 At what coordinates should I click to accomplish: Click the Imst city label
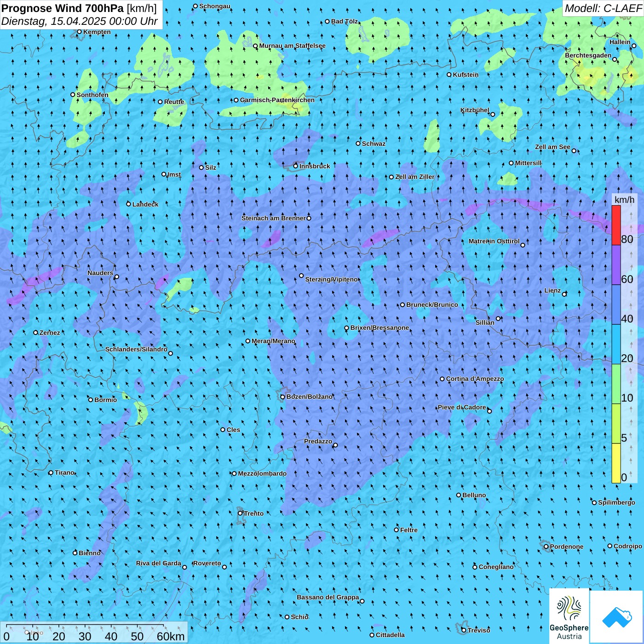[174, 174]
